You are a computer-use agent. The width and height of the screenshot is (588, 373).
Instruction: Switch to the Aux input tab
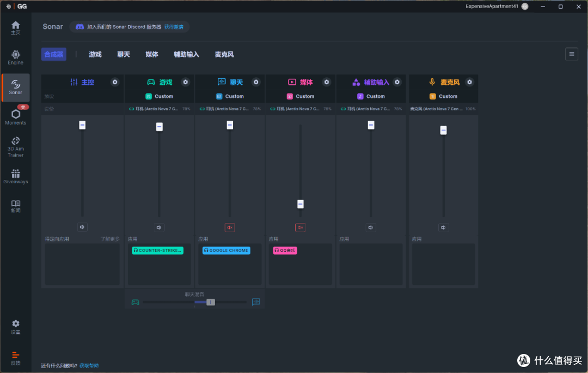pyautogui.click(x=186, y=54)
